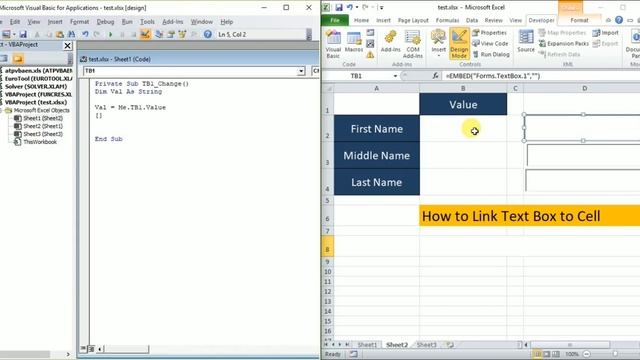Image resolution: width=640 pixels, height=360 pixels.
Task: Save workbook from Excel quick access toolbar
Action: 339,7
